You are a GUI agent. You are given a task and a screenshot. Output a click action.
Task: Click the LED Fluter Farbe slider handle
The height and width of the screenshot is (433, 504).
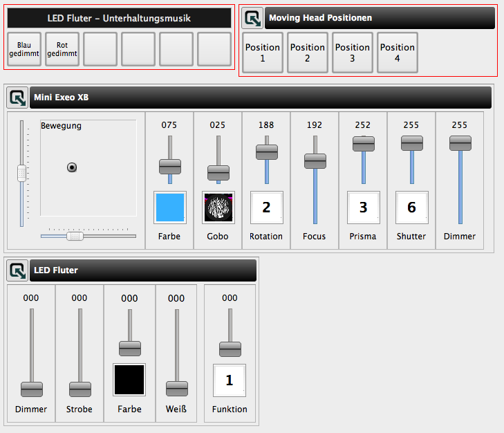(x=130, y=349)
